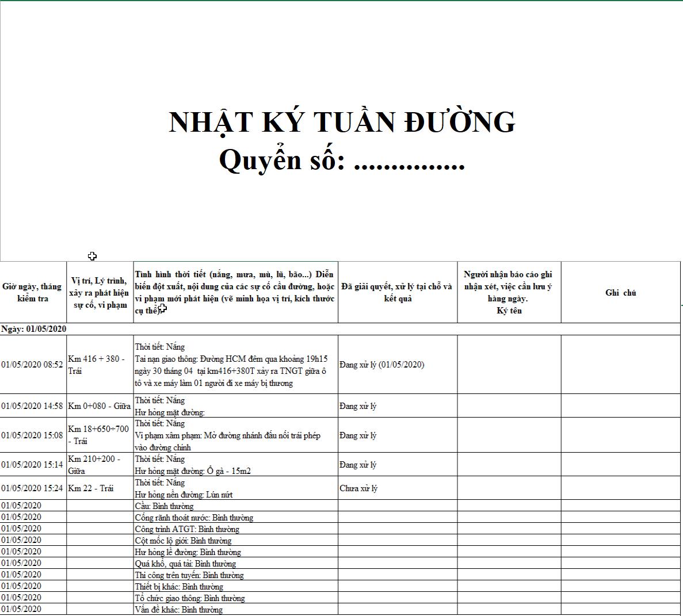Click the "Vị trí, Lý trình" column header
The image size is (683, 616).
100,293
